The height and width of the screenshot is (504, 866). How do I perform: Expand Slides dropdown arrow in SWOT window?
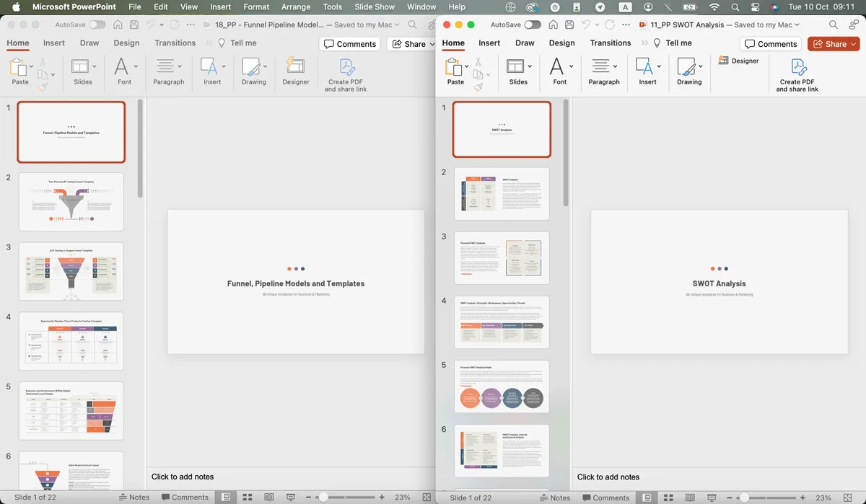(530, 66)
